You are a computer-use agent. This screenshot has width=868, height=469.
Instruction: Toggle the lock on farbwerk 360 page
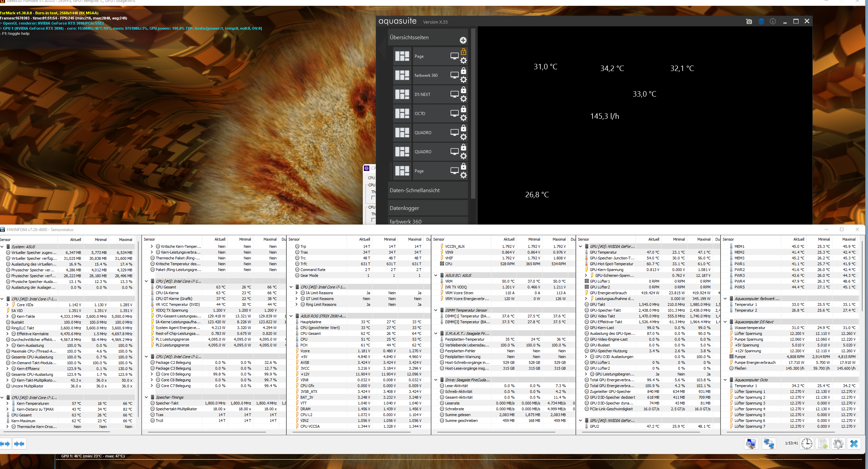click(x=464, y=71)
